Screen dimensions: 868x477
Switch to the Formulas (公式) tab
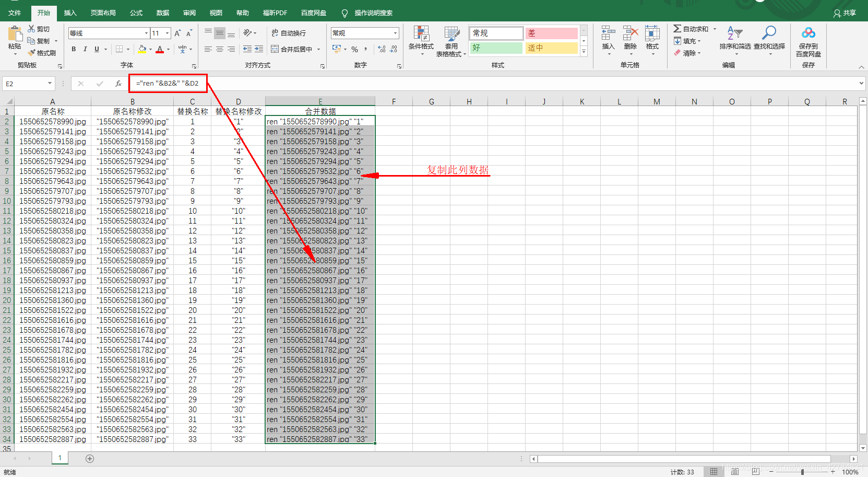tap(136, 13)
